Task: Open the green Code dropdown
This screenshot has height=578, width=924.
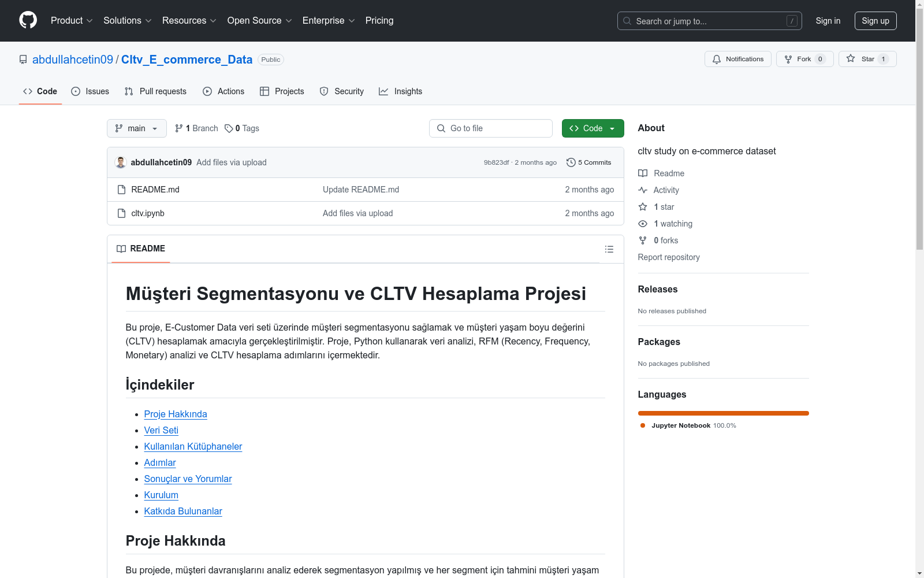Action: tap(593, 128)
